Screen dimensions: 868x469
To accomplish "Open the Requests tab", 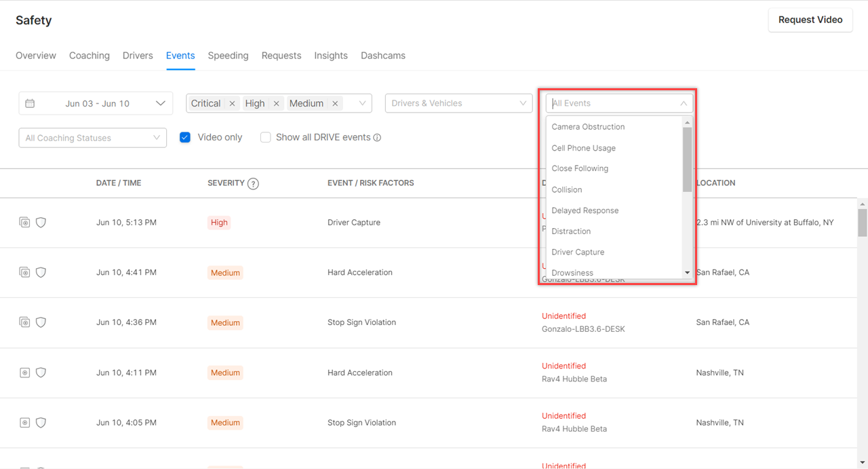I will (281, 56).
